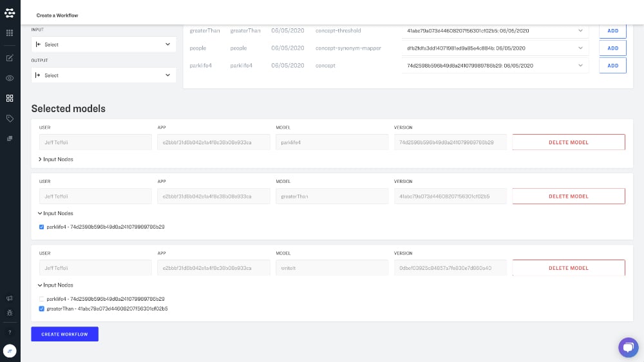Open the megaphone announcements icon

pyautogui.click(x=10, y=298)
